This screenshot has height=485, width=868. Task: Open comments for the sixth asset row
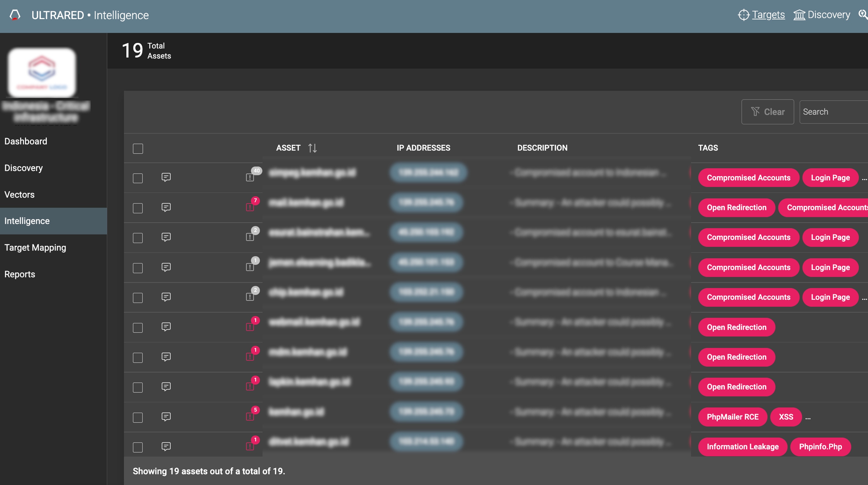166,326
